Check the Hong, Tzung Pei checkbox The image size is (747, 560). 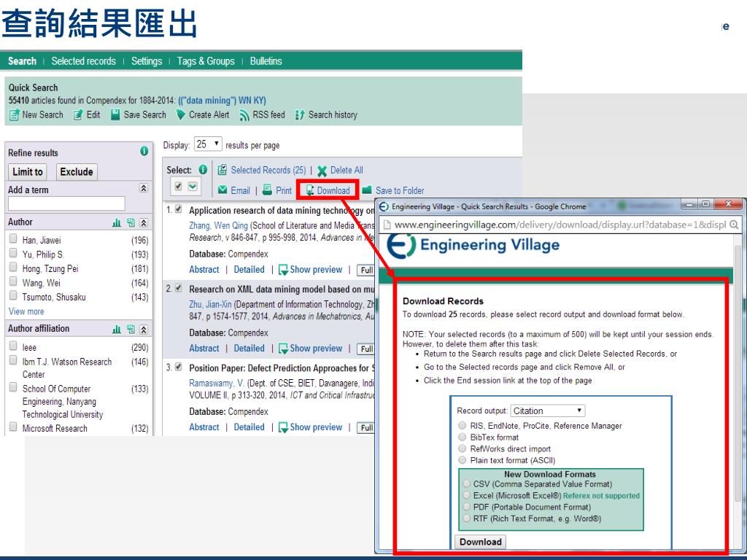pyautogui.click(x=13, y=267)
